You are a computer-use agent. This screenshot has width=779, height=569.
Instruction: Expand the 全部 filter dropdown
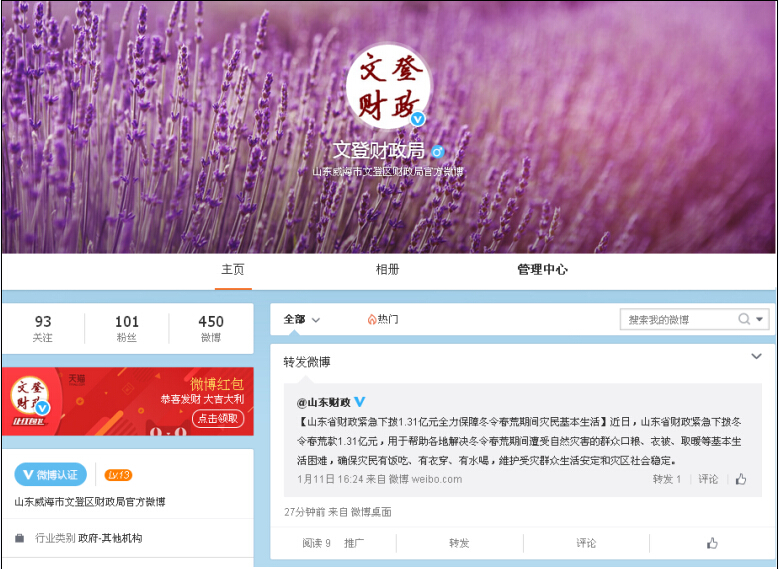tap(302, 319)
